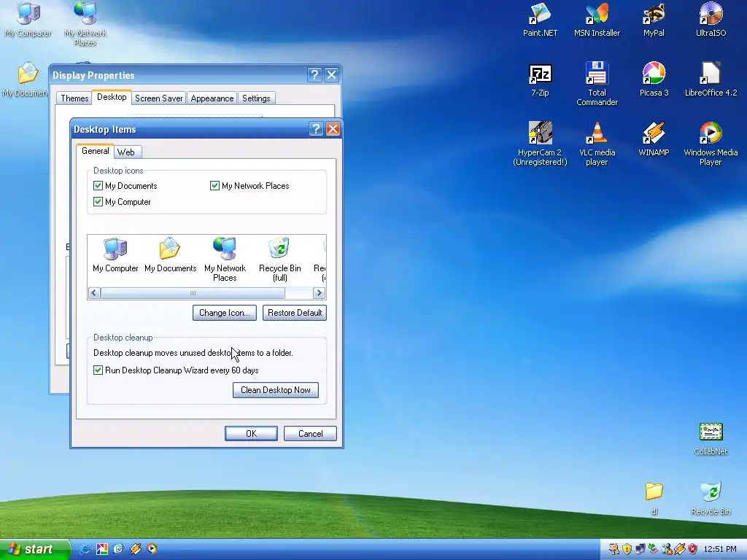
Task: Select Desktop tab in Display Properties
Action: click(112, 97)
